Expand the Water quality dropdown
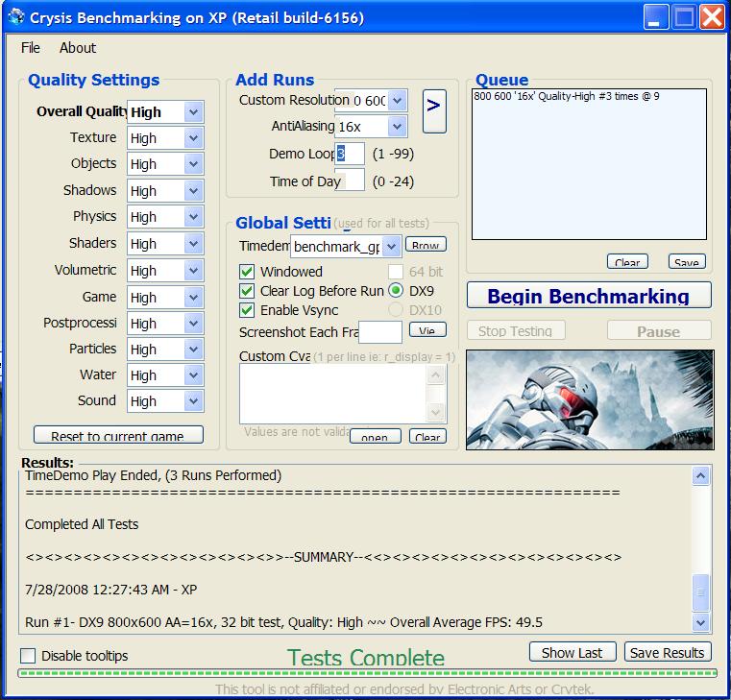This screenshot has height=700, width=731. point(193,375)
